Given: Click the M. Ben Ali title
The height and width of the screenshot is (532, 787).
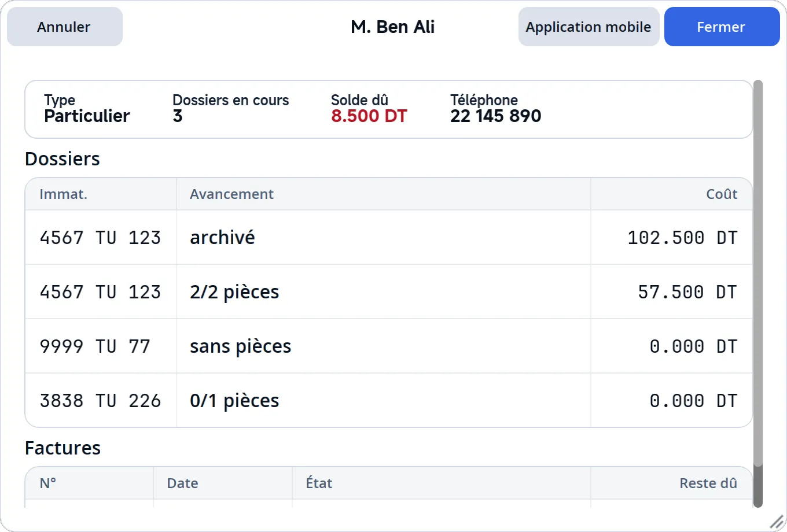Looking at the screenshot, I should [x=393, y=27].
